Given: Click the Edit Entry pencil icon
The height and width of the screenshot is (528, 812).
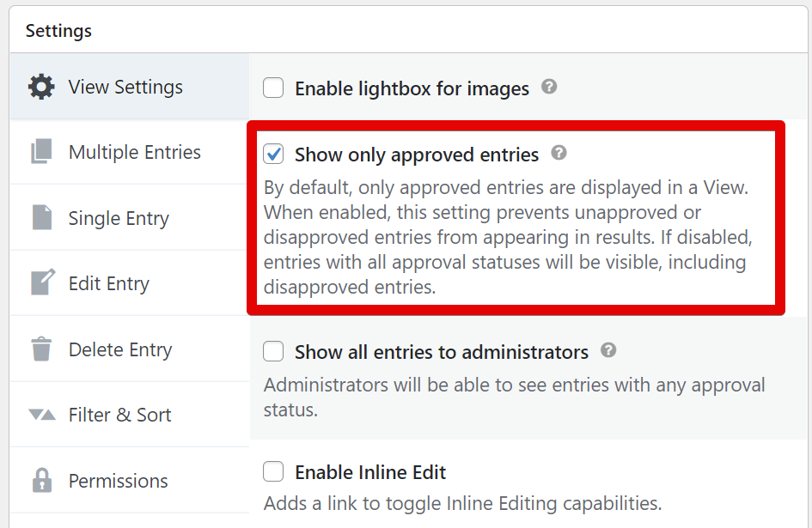Looking at the screenshot, I should point(42,282).
